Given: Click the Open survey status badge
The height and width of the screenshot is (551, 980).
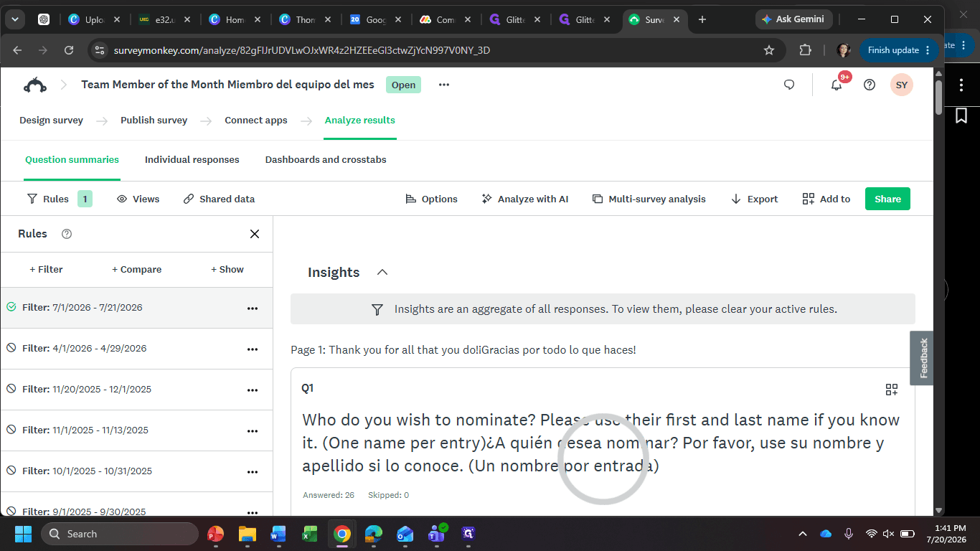Looking at the screenshot, I should [403, 85].
